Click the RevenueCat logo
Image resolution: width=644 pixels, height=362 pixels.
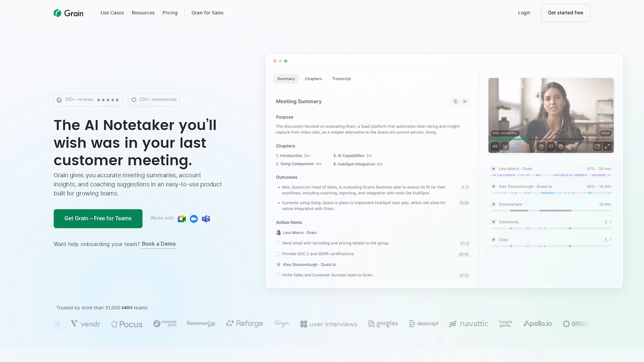tap(201, 324)
